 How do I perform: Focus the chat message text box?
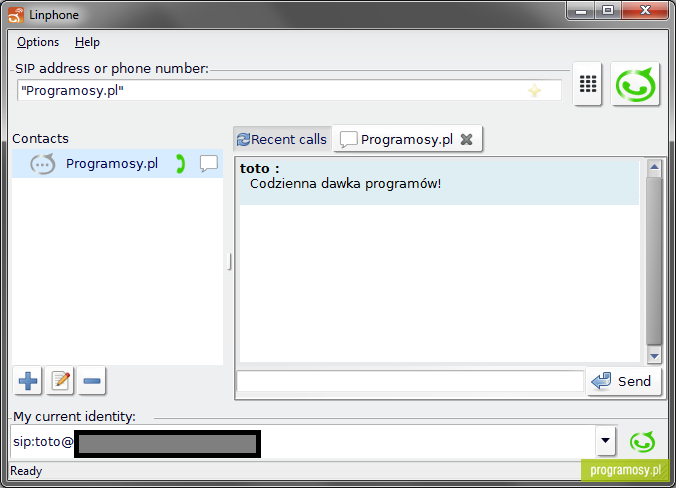click(x=410, y=381)
